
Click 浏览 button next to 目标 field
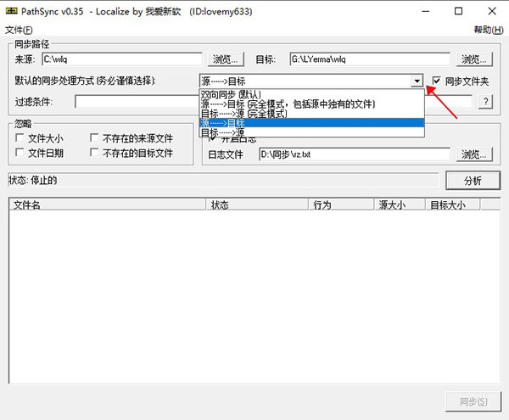pos(474,59)
